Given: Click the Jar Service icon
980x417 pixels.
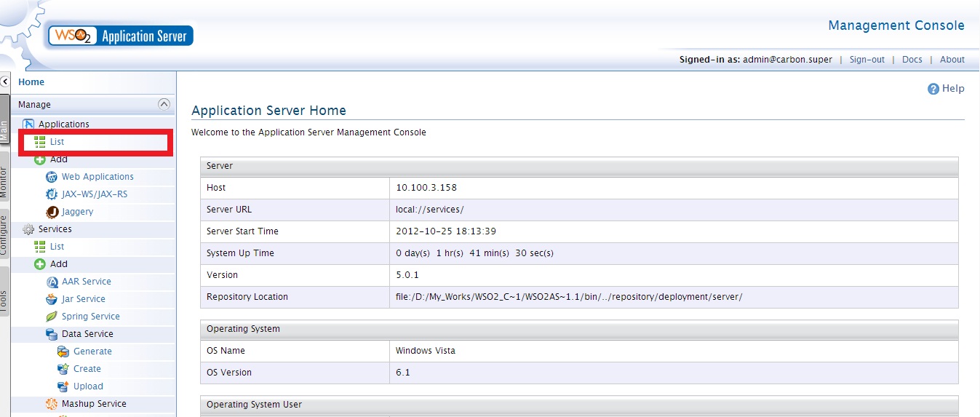Looking at the screenshot, I should point(52,299).
